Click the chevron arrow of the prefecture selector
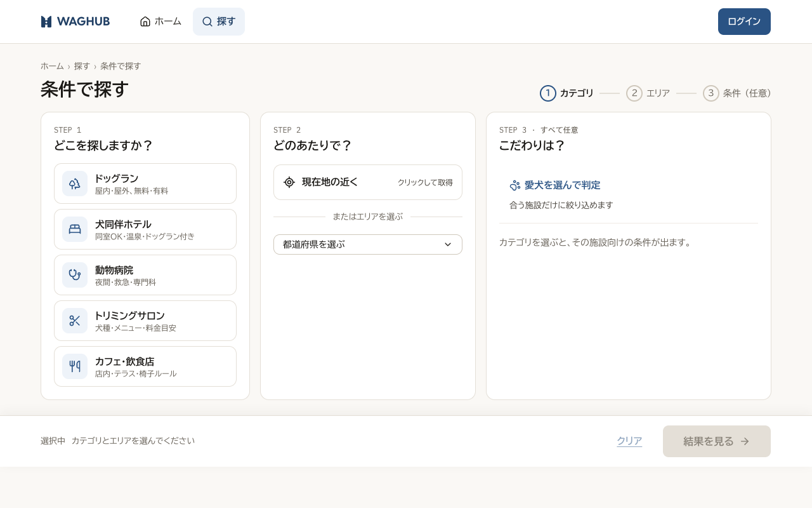 pyautogui.click(x=448, y=244)
